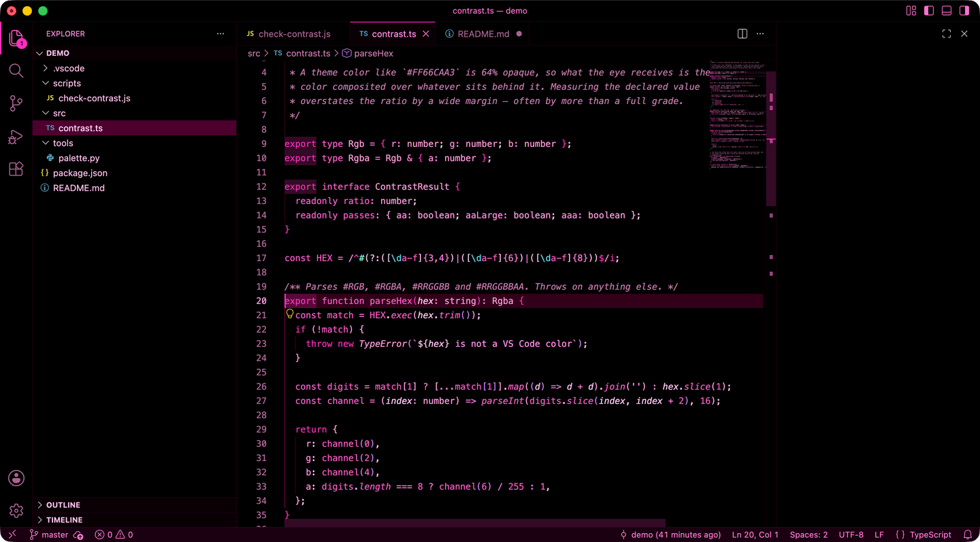Switch to check-contrast.js tab

294,33
